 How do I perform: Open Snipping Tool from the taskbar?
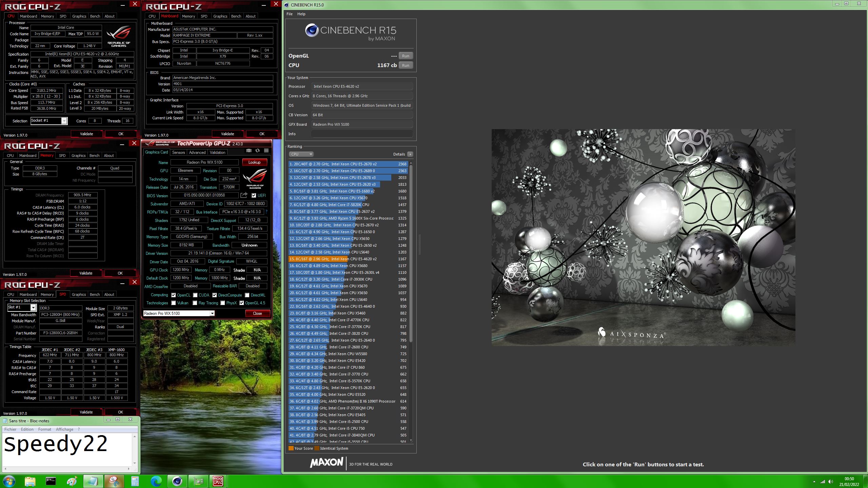coord(114,481)
